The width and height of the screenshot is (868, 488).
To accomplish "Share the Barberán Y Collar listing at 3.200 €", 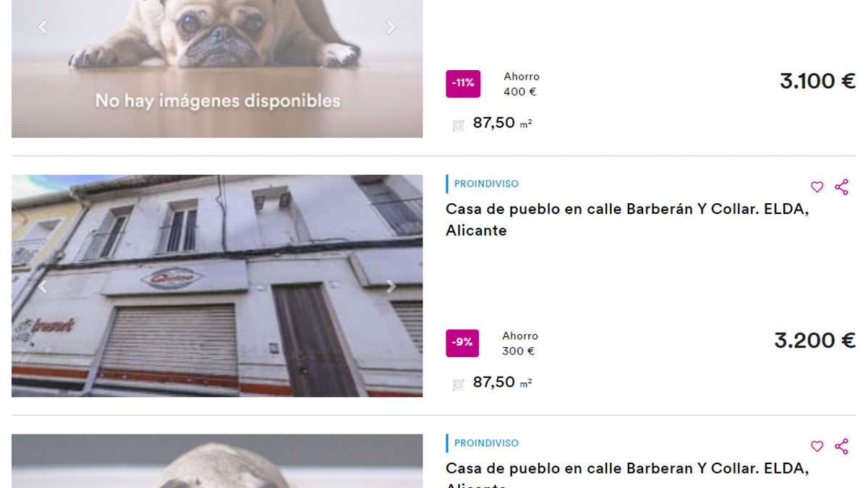I will tap(841, 187).
